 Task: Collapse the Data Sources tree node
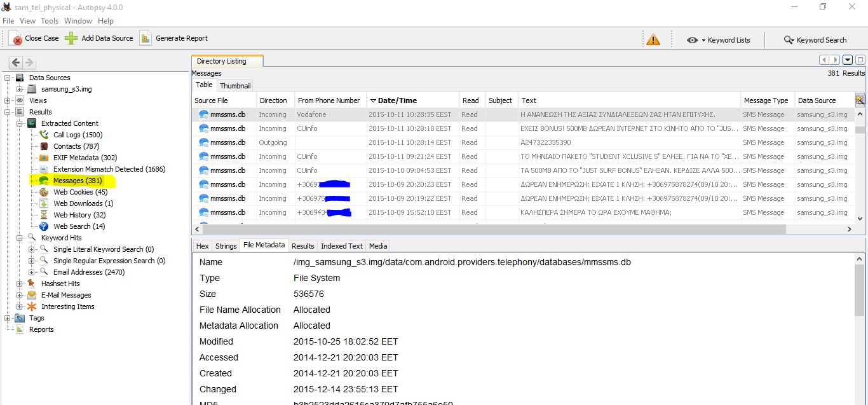(8, 78)
